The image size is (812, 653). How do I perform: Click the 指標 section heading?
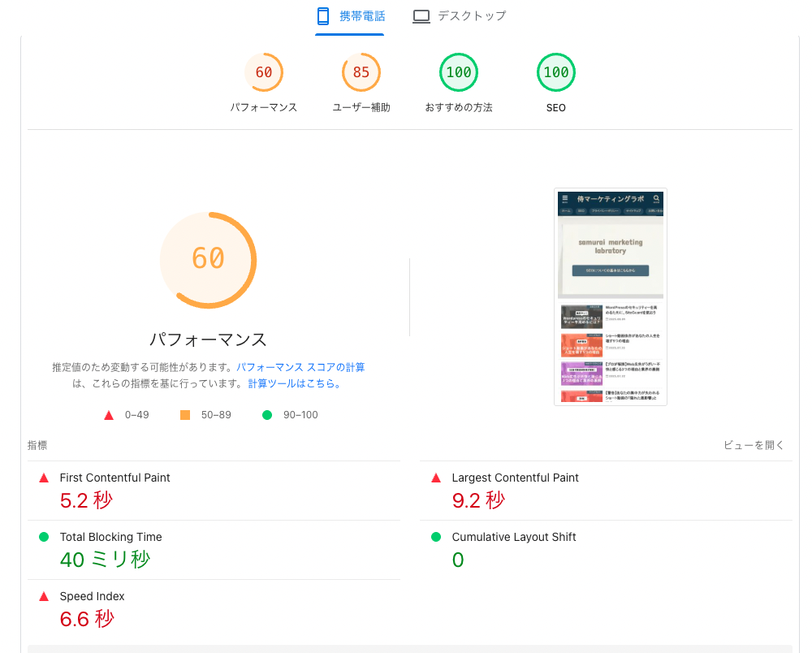click(x=37, y=445)
